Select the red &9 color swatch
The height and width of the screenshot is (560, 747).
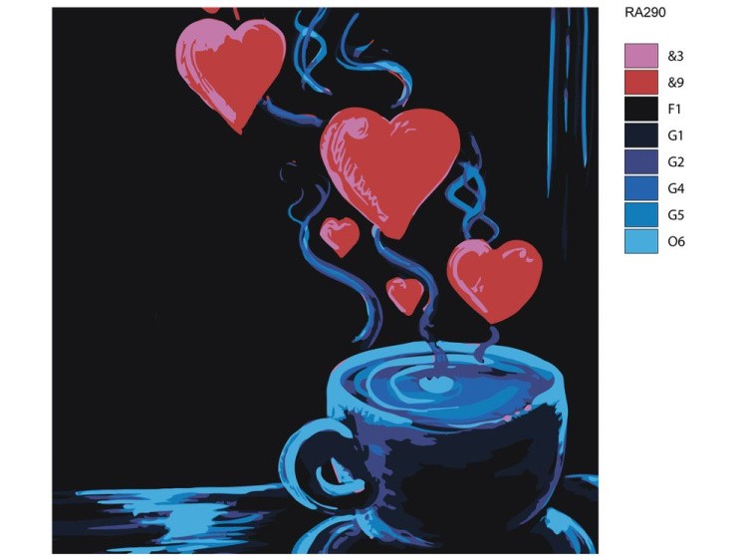pos(641,83)
